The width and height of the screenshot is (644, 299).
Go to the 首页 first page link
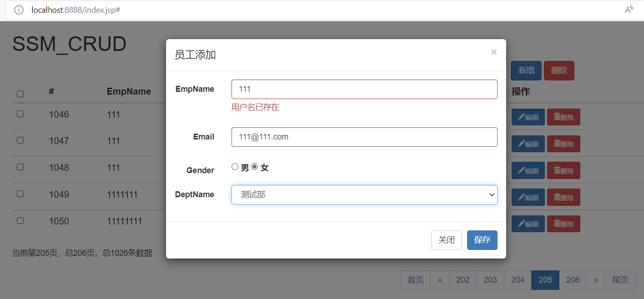click(x=416, y=280)
